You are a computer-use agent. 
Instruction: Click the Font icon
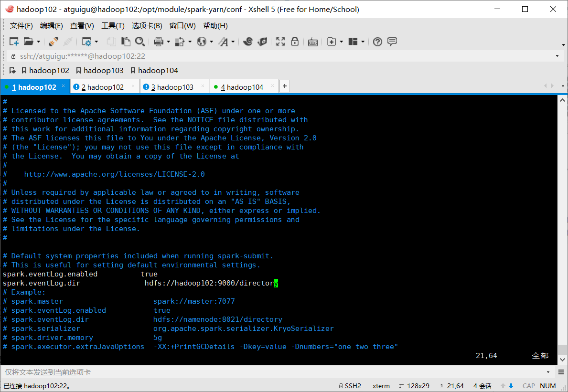pos(223,42)
